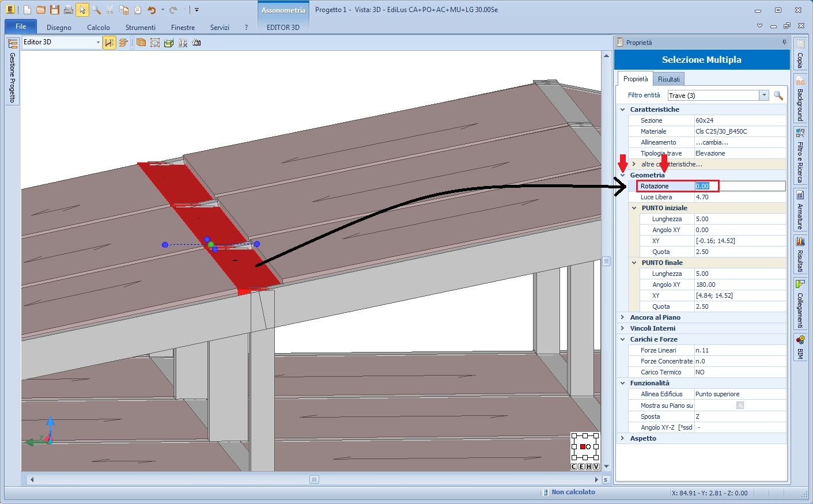Click the blue File button
The image size is (813, 504).
pyautogui.click(x=21, y=26)
